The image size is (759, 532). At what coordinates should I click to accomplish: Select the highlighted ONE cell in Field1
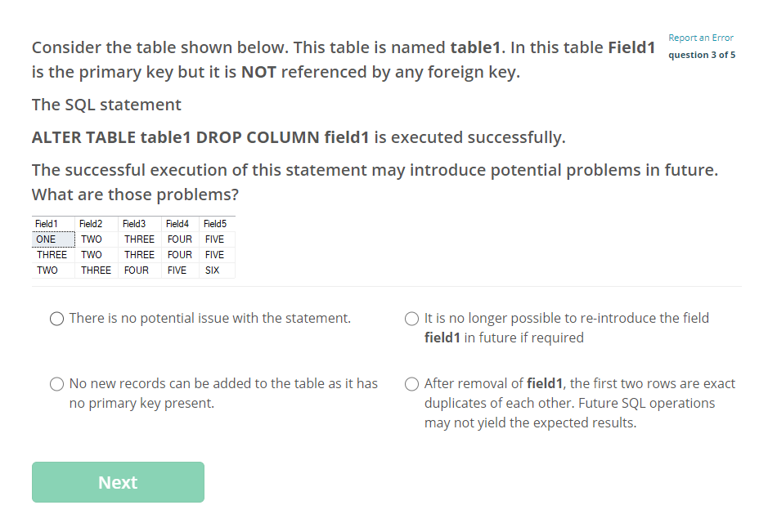pyautogui.click(x=53, y=239)
